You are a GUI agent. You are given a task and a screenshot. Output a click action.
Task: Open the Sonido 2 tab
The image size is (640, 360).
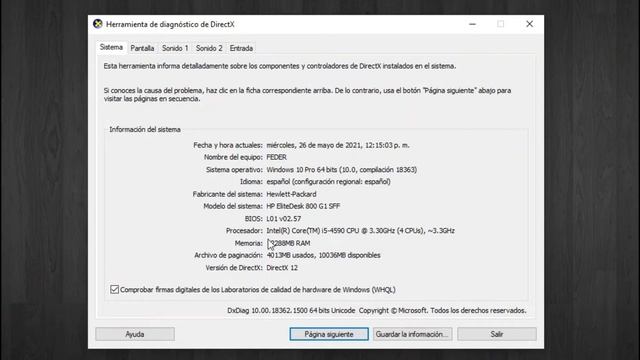pyautogui.click(x=209, y=48)
